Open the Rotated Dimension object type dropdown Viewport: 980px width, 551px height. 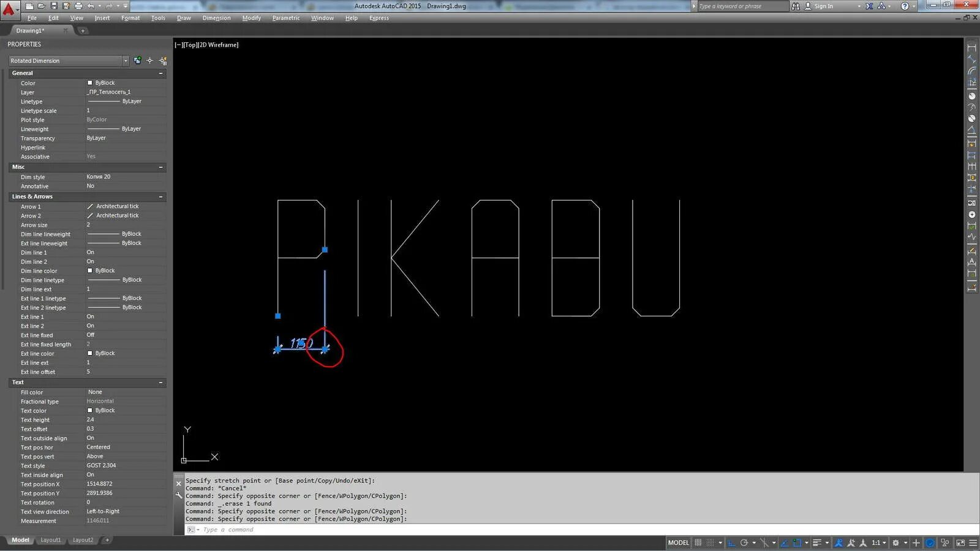(125, 61)
